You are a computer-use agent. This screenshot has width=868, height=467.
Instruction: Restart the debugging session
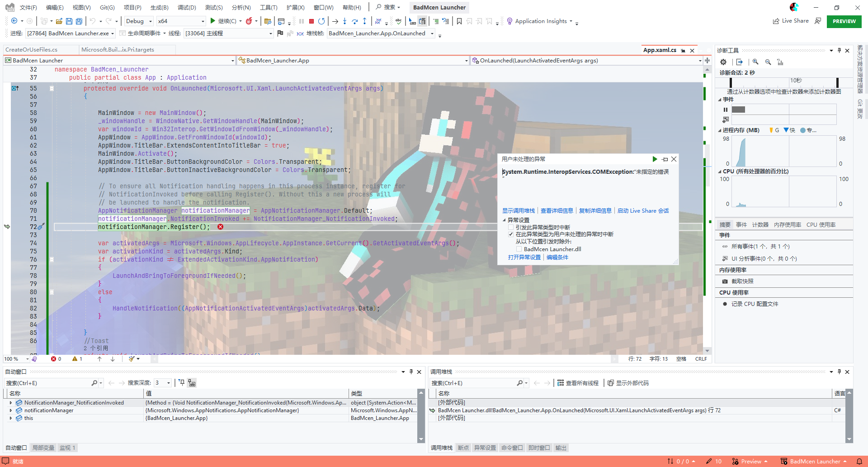pos(321,21)
